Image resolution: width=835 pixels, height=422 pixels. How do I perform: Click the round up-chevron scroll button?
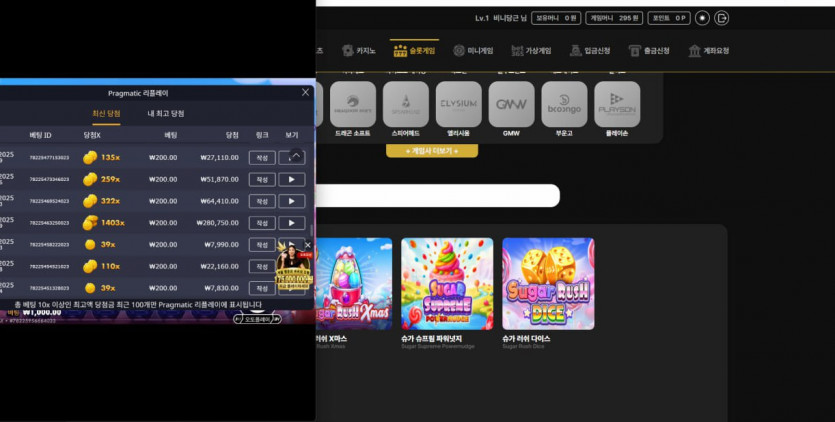coord(297,156)
